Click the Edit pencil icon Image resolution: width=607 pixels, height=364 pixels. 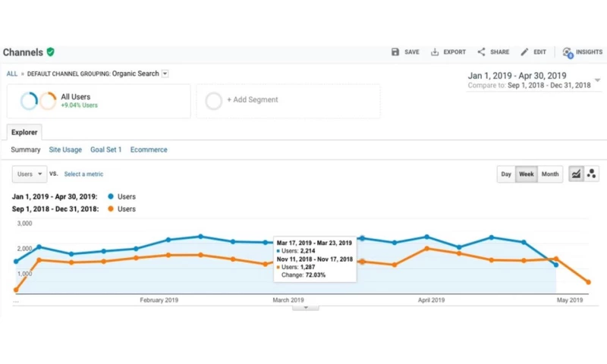(x=524, y=52)
